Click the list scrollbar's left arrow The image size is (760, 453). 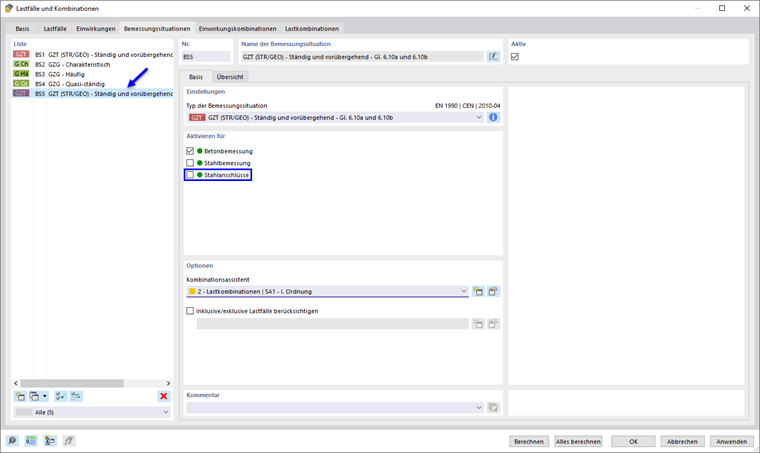[x=16, y=383]
